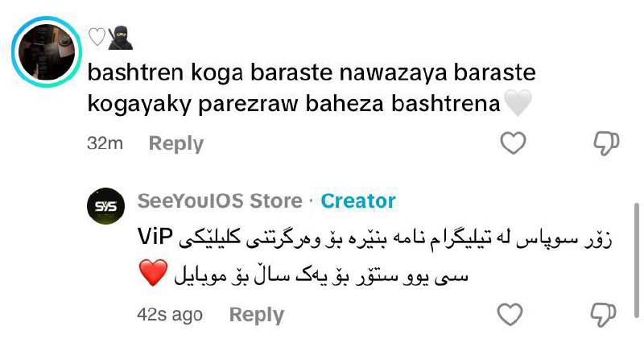Open SeeYouIOS Store profile name
This screenshot has width=644, height=343.
220,200
